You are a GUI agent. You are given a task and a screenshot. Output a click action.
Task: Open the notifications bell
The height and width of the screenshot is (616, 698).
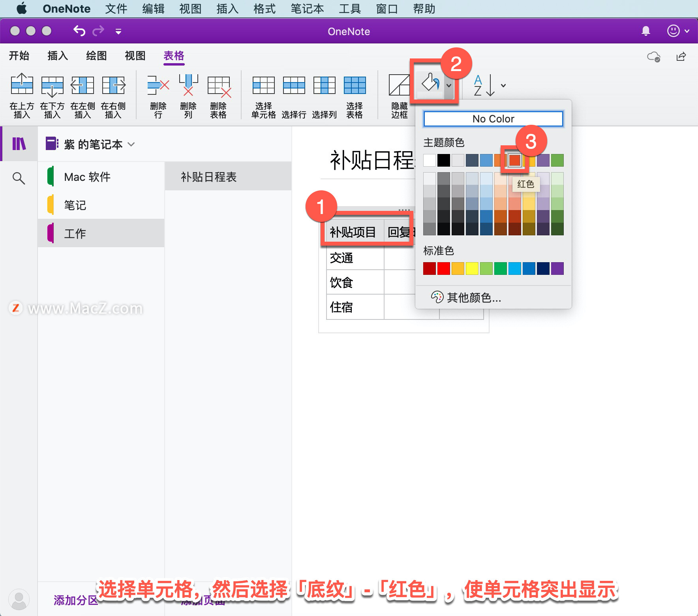pyautogui.click(x=646, y=31)
